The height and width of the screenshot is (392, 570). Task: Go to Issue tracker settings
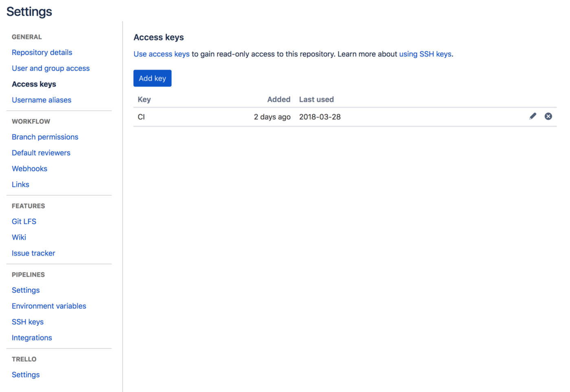pyautogui.click(x=33, y=253)
